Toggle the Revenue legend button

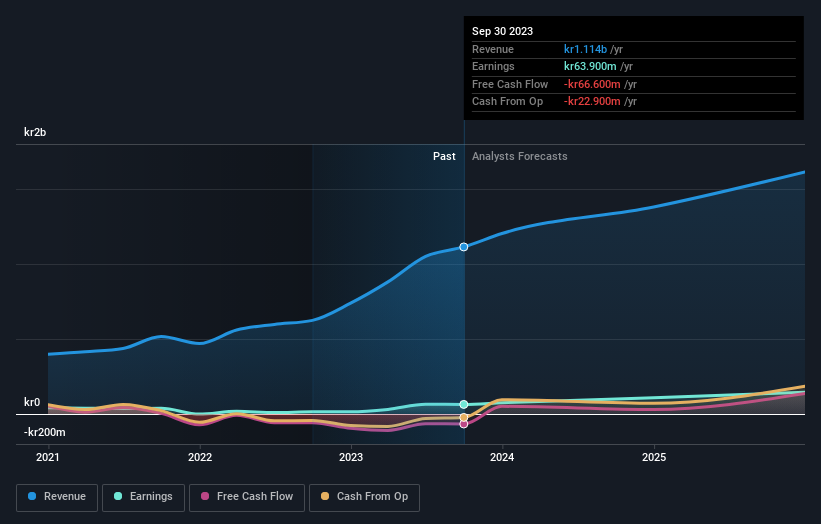tap(57, 497)
